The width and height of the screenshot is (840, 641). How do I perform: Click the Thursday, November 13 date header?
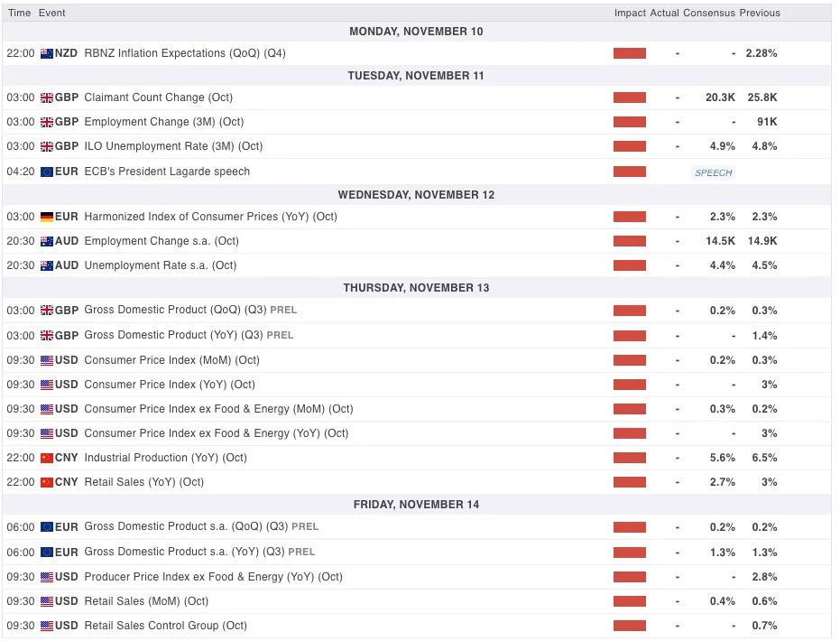coord(416,288)
